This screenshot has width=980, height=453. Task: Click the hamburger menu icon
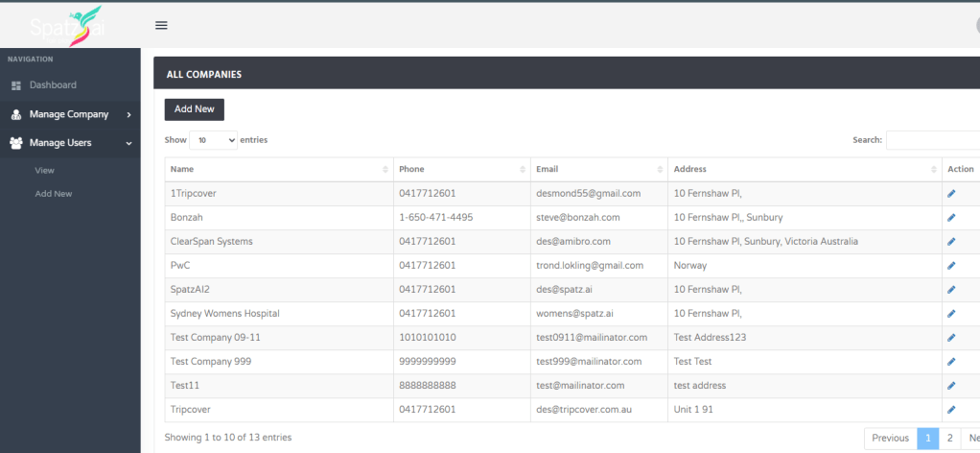coord(161,26)
